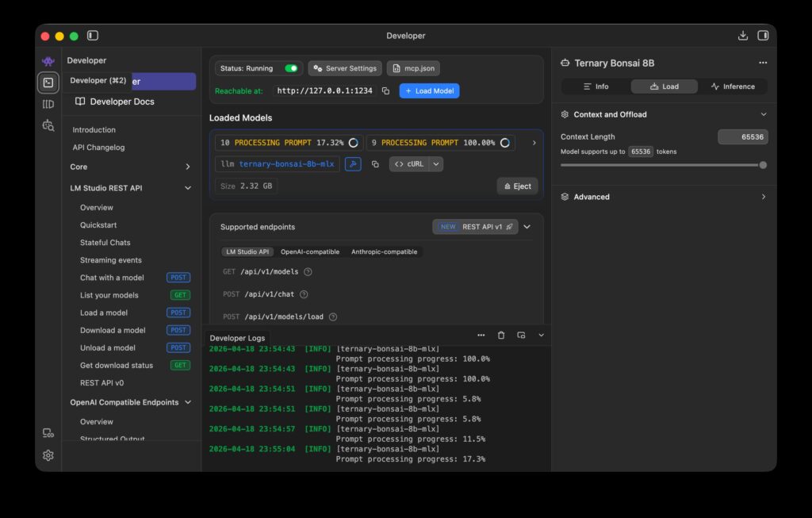Open the Model Search icon in left sidebar
The height and width of the screenshot is (518, 812).
[48, 125]
